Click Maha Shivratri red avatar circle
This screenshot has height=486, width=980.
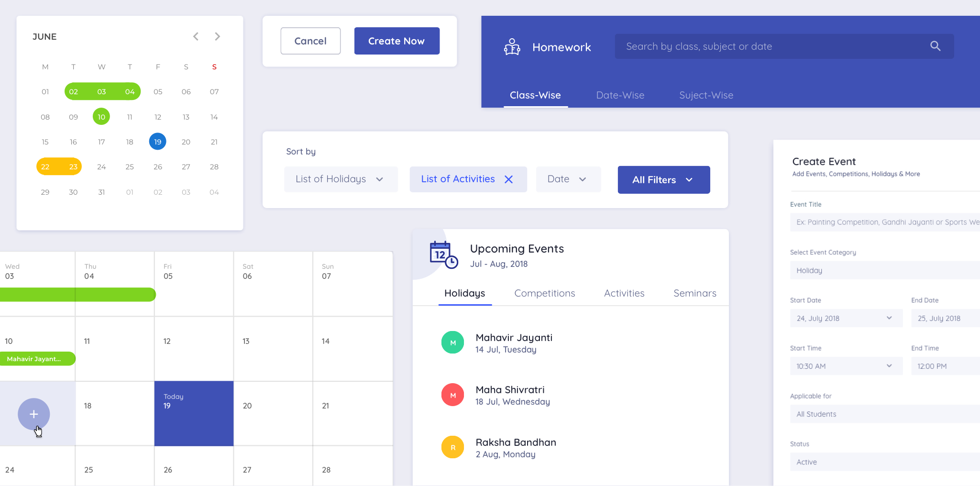pos(452,395)
